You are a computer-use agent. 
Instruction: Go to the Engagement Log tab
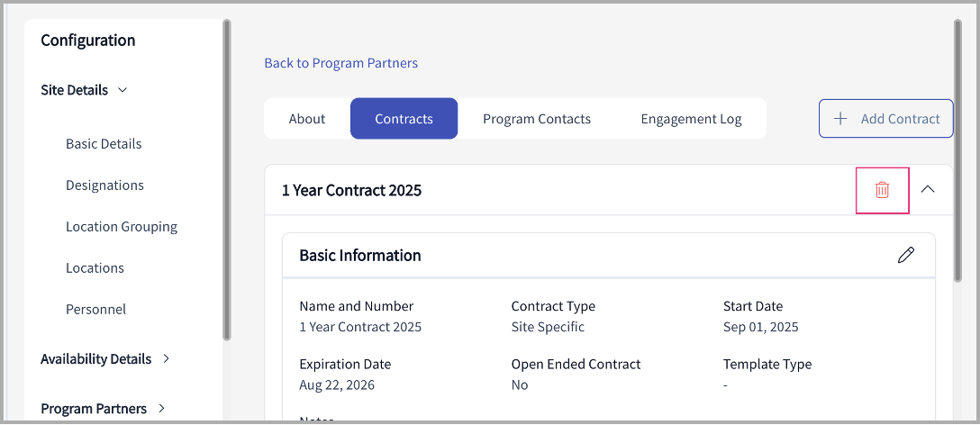click(691, 119)
